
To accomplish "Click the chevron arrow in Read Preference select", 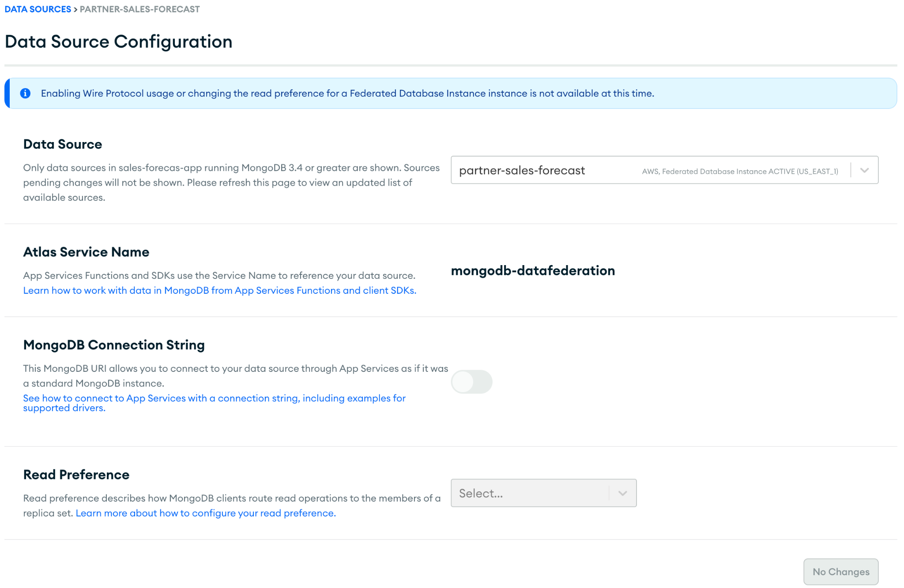I will [x=622, y=493].
